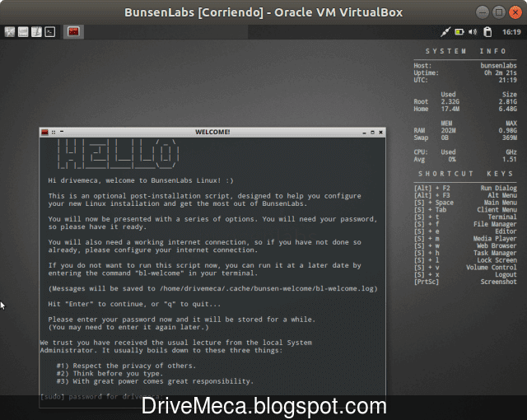
Task: Open the volume control speaker icon
Action: coord(473,32)
